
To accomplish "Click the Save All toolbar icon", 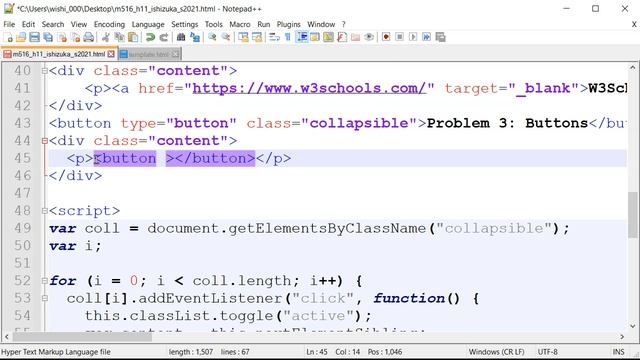I will coord(48,38).
